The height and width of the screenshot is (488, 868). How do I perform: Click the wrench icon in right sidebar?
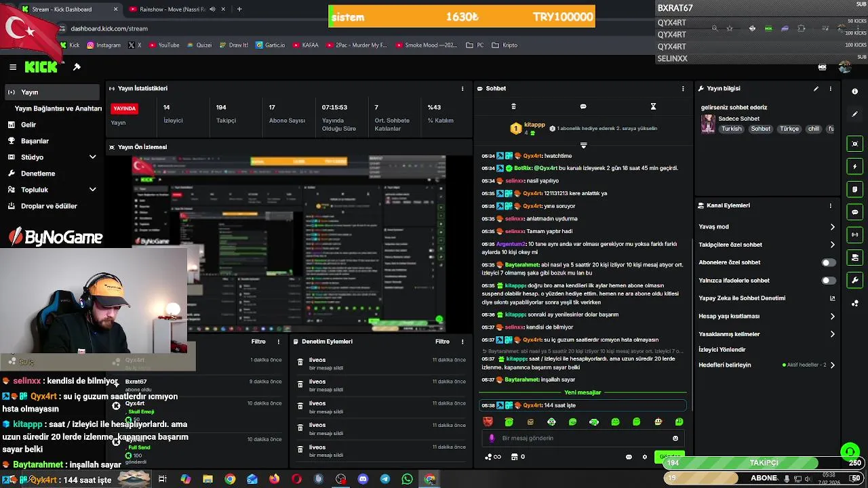pos(854,280)
